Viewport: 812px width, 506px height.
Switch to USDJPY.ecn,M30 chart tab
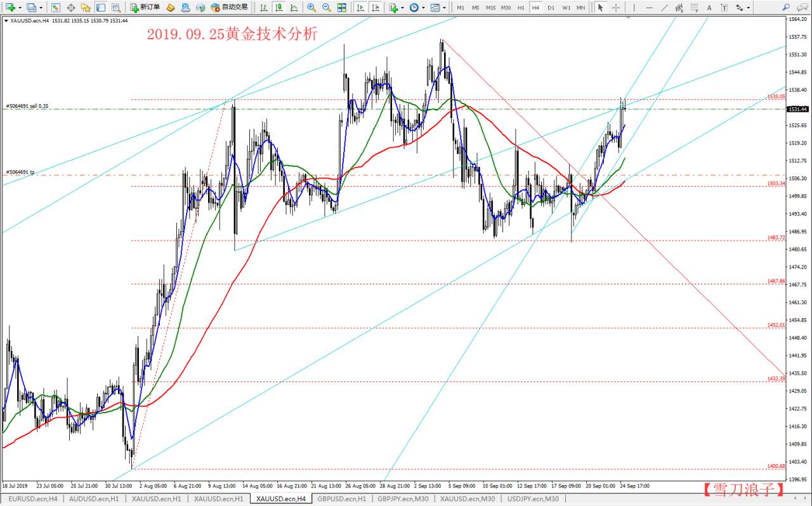(x=533, y=499)
